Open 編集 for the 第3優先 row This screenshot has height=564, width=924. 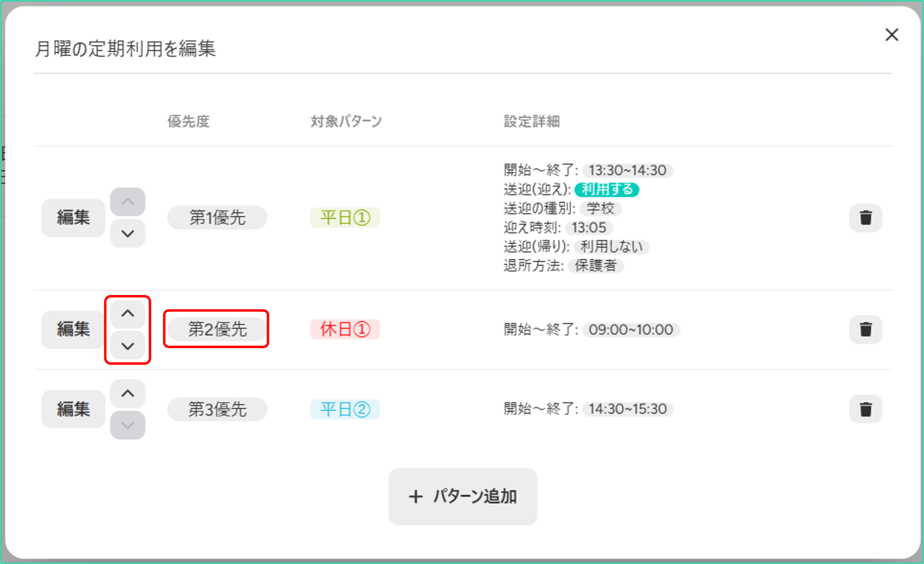click(73, 409)
